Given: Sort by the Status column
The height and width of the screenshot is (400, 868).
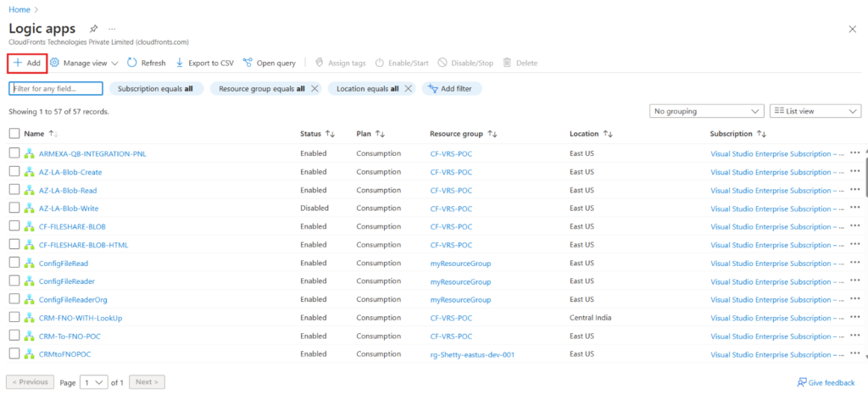Looking at the screenshot, I should [318, 134].
